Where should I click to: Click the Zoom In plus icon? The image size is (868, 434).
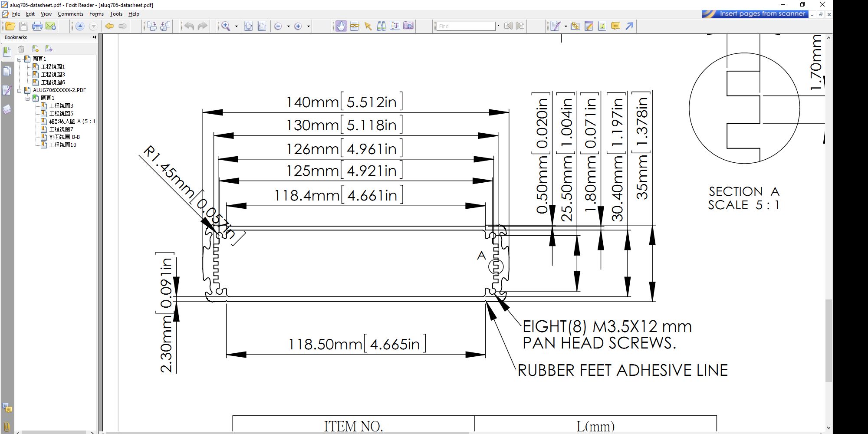coord(298,26)
